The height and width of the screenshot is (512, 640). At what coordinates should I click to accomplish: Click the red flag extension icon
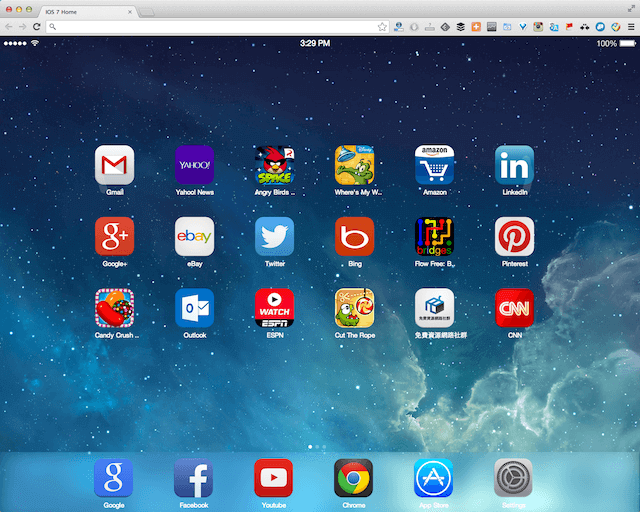569,27
